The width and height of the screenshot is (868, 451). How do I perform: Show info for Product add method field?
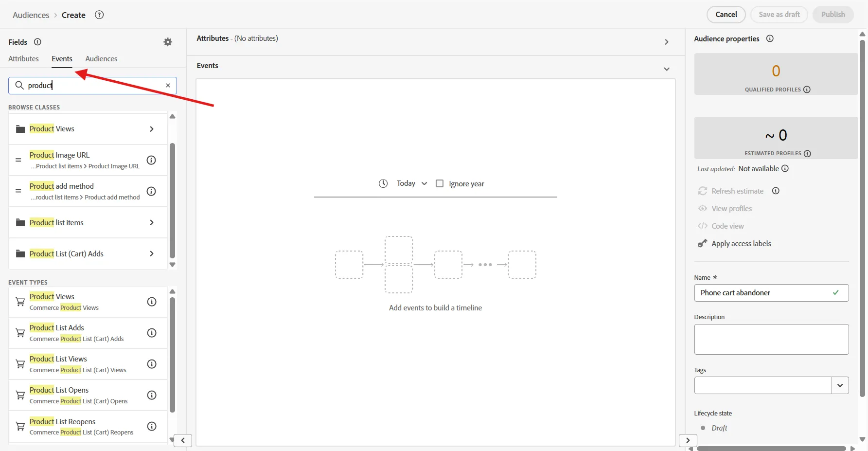[151, 191]
